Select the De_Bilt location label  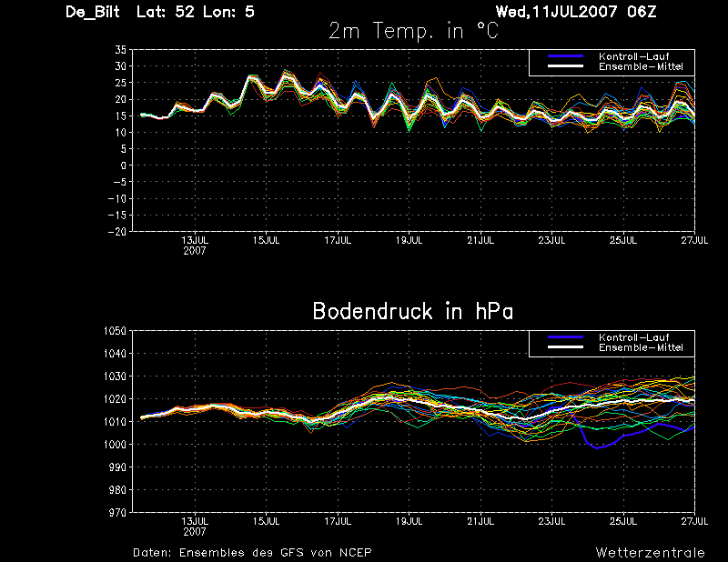point(93,12)
